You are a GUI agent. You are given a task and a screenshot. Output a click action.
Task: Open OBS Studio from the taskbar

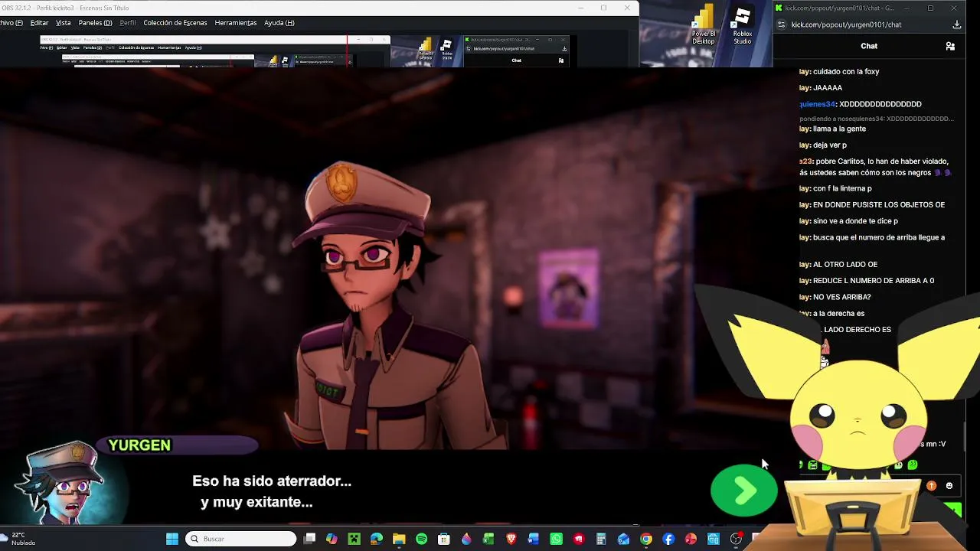[736, 539]
